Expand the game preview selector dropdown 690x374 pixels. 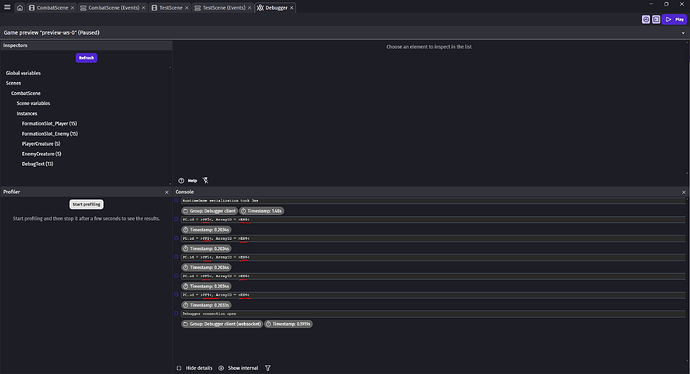click(683, 33)
